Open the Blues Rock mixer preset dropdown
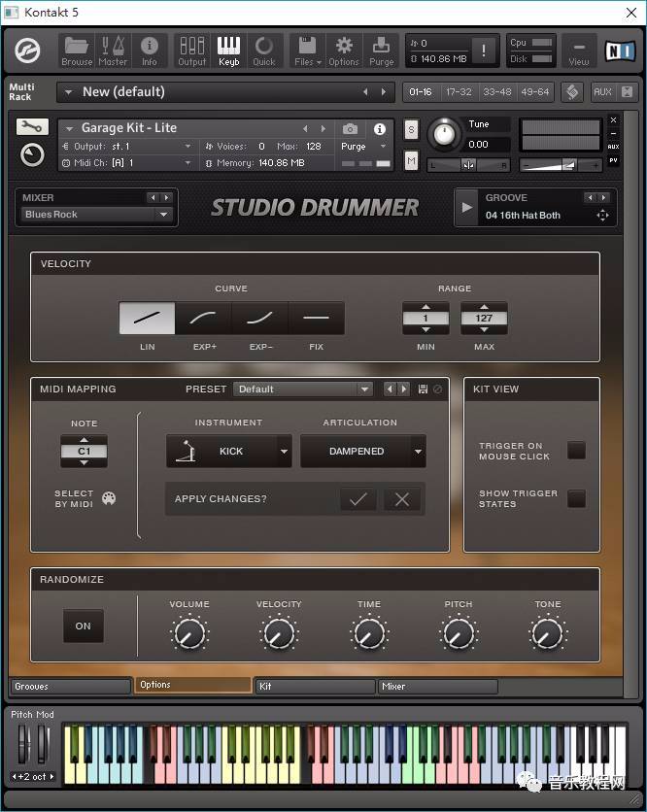The width and height of the screenshot is (647, 812). tap(96, 214)
